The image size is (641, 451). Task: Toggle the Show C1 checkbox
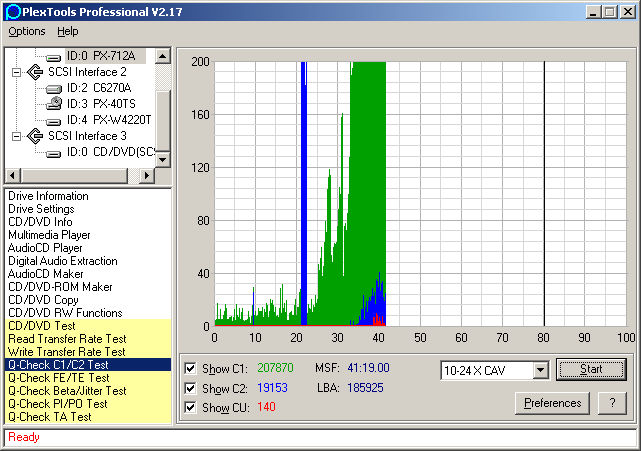coord(190,368)
